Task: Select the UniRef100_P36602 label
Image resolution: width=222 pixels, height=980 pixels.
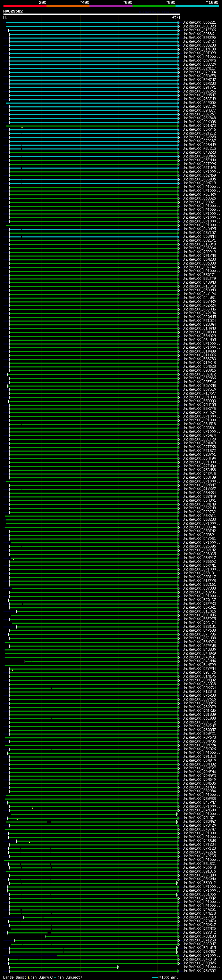Action: pos(199,561)
